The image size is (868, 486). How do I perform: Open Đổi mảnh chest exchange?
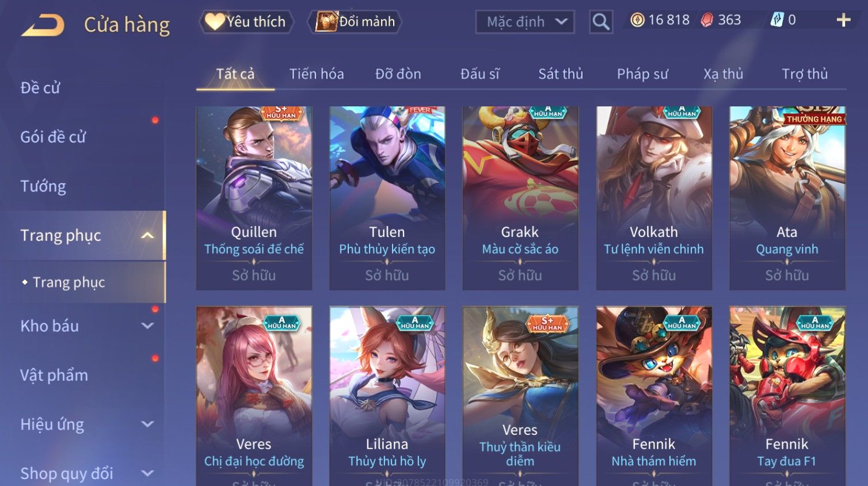point(355,22)
